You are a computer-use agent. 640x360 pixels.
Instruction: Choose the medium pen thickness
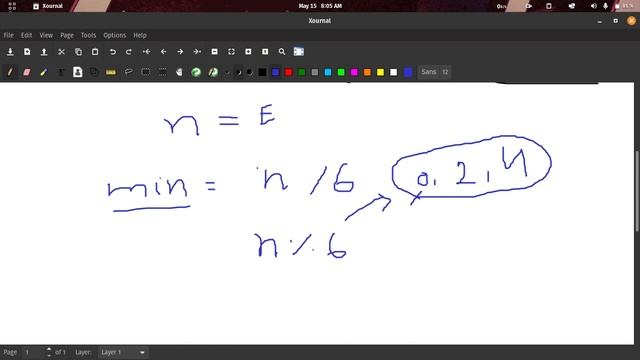click(x=238, y=73)
